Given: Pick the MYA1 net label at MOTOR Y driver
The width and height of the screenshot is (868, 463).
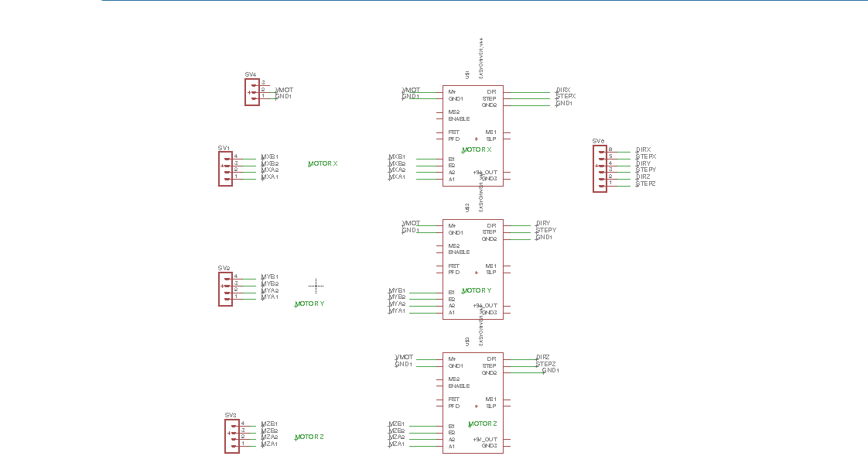Looking at the screenshot, I should 397,311.
